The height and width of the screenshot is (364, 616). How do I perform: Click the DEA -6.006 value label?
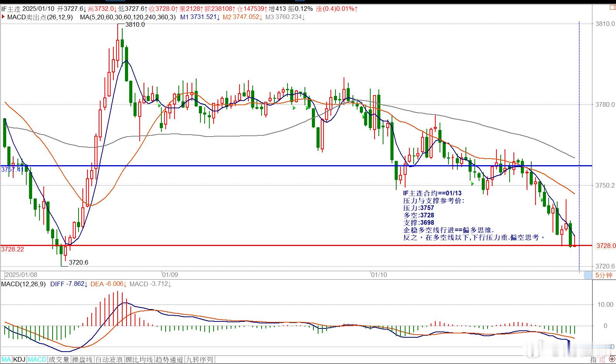pyautogui.click(x=109, y=284)
